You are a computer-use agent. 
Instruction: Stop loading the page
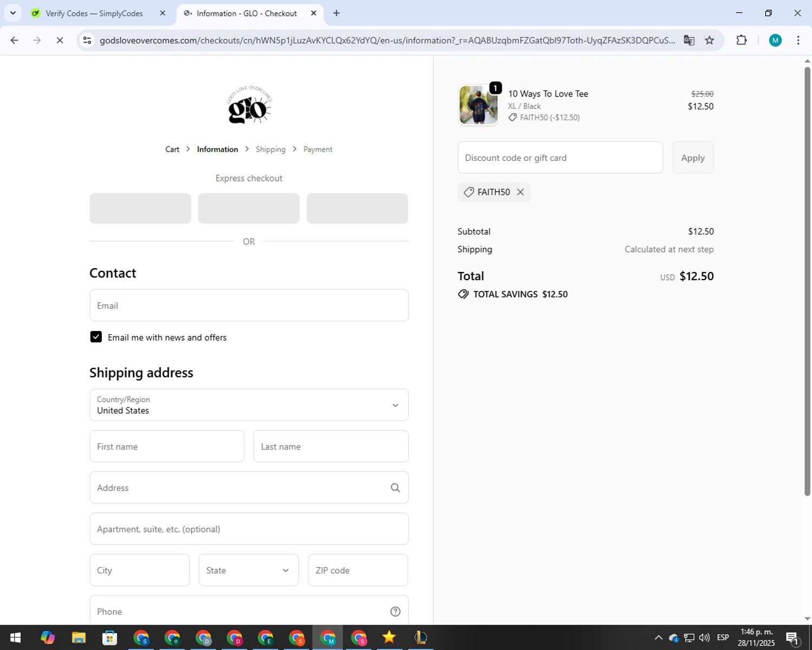tap(60, 40)
